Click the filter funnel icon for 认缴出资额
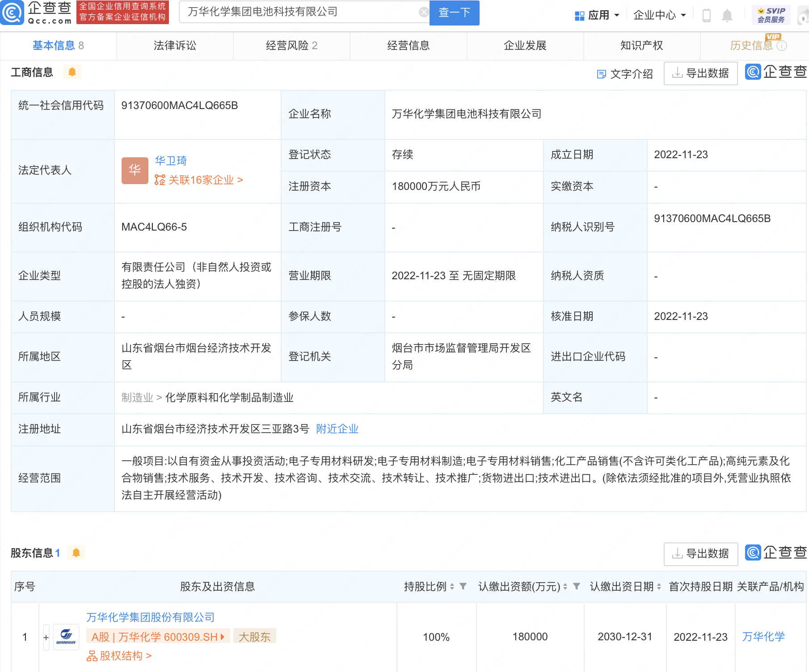Viewport: 809px width, 672px height. 577,586
